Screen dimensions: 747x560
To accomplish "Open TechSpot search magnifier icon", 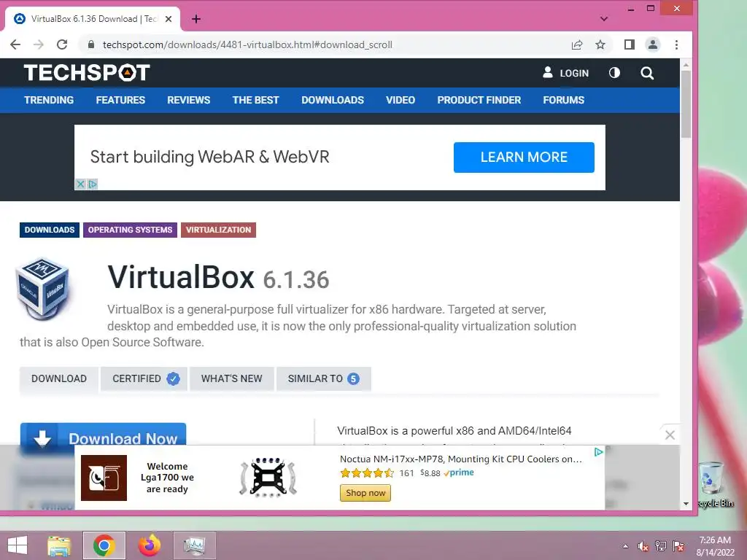I will pos(647,73).
